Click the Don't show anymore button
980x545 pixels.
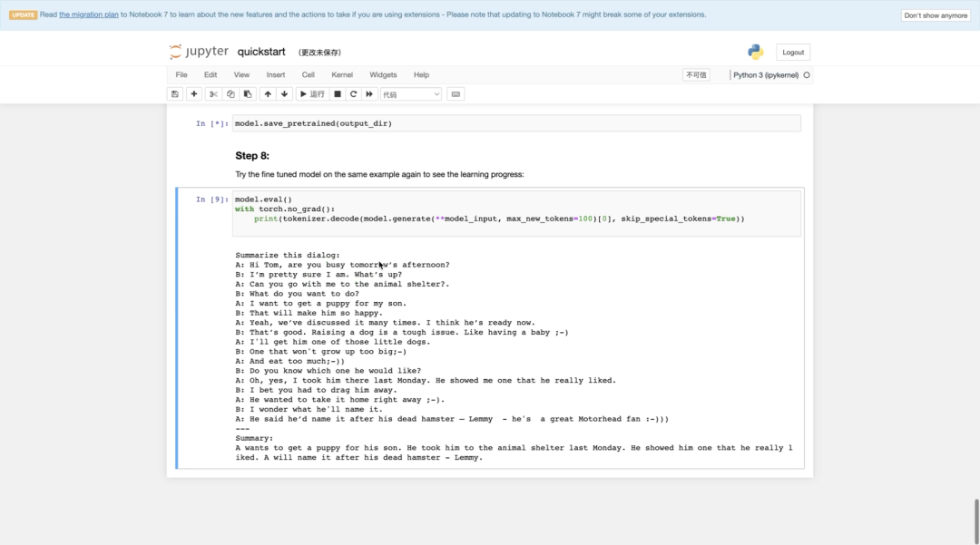(935, 15)
